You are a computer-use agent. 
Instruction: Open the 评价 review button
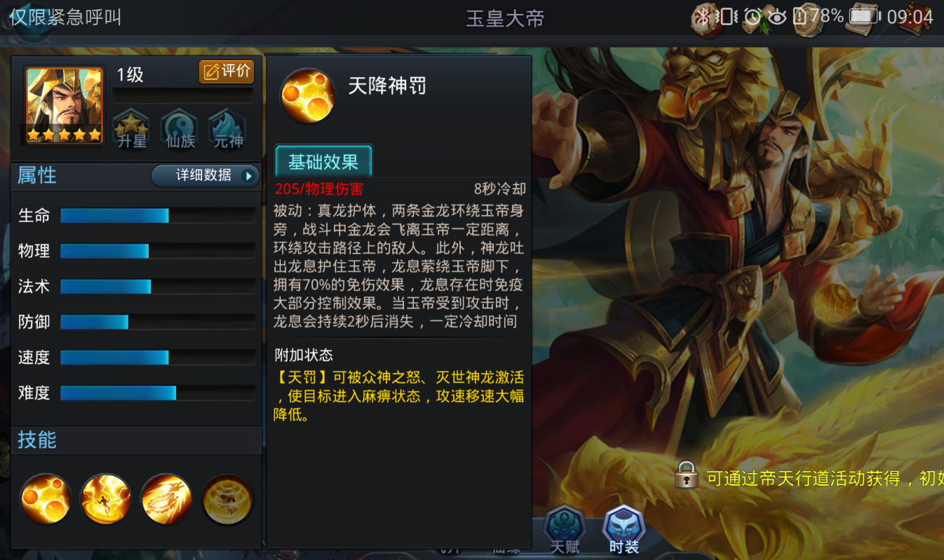click(x=227, y=71)
